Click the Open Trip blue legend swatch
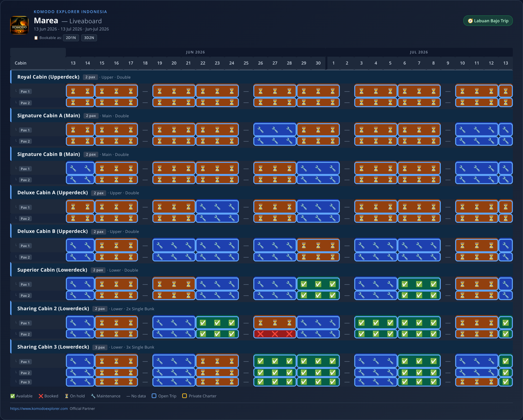The height and width of the screenshot is (420, 523). [x=154, y=396]
